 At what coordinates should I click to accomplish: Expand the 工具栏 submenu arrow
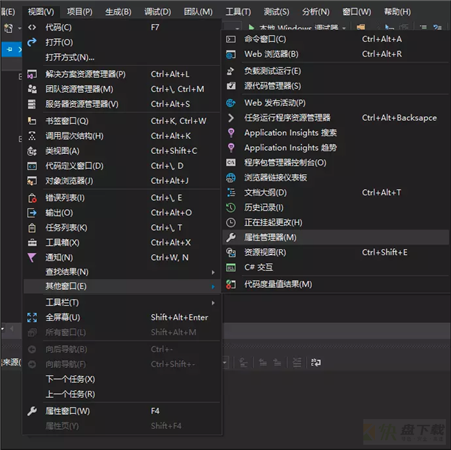(x=213, y=303)
